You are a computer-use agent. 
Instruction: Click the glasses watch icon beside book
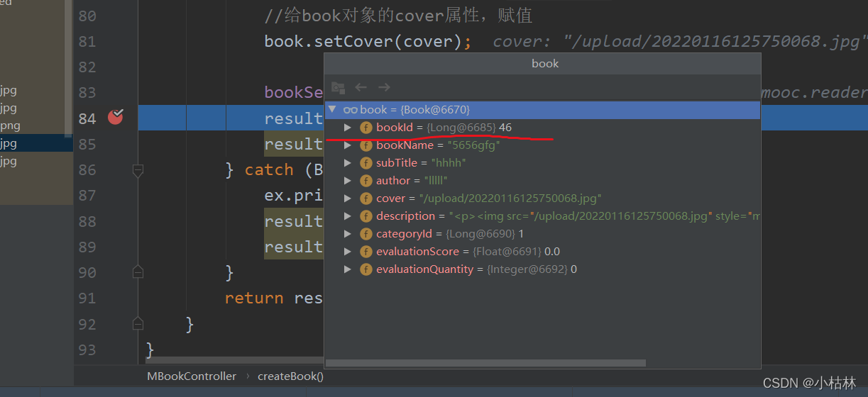point(350,110)
